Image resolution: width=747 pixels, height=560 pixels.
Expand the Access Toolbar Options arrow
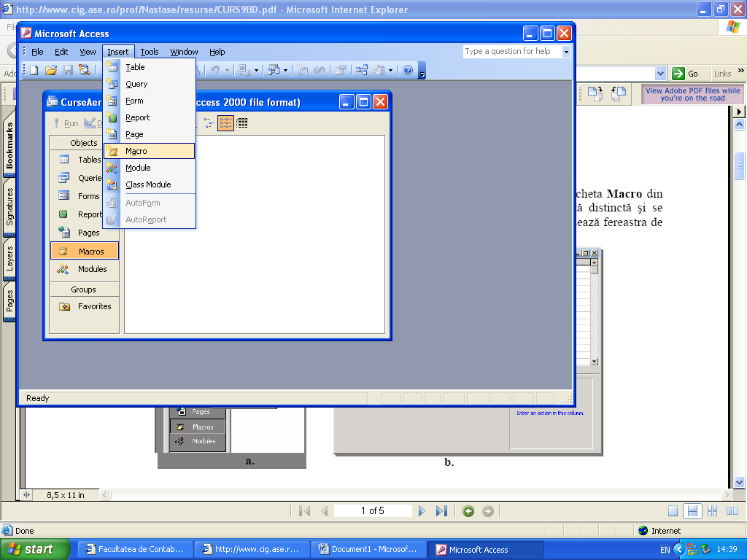click(422, 71)
